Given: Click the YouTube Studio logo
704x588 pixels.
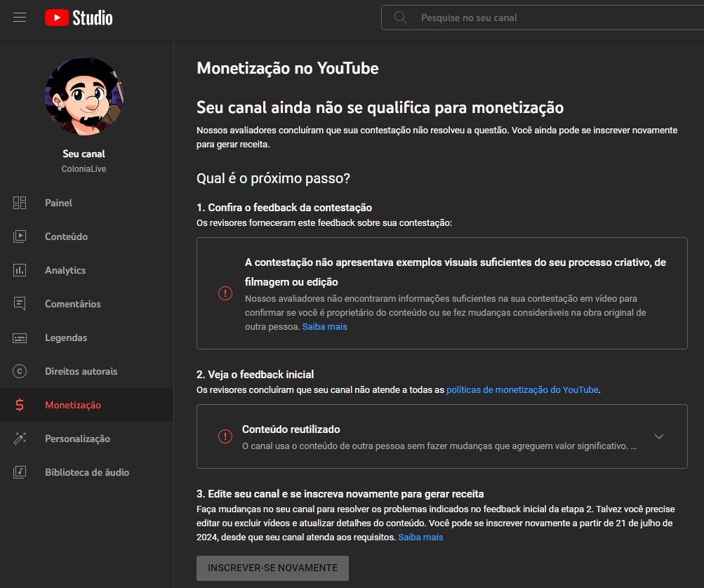Looking at the screenshot, I should pos(77,18).
